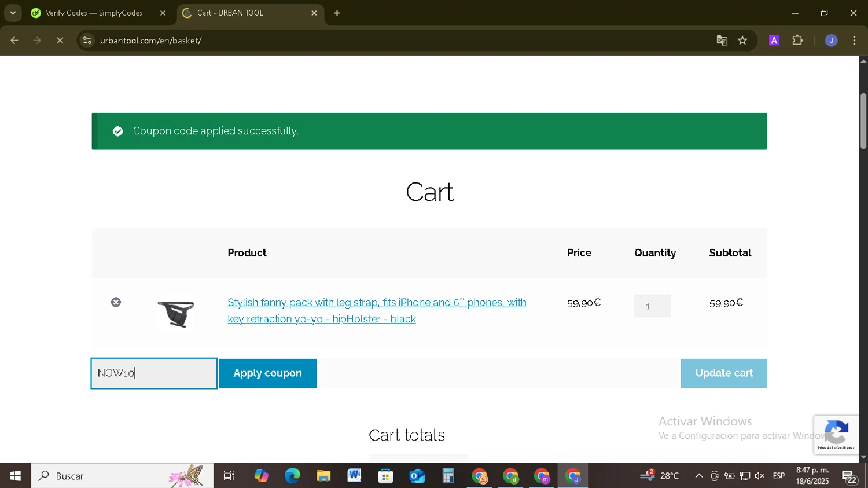View site information icon in address bar
This screenshot has width=868, height=488.
[x=87, y=41]
